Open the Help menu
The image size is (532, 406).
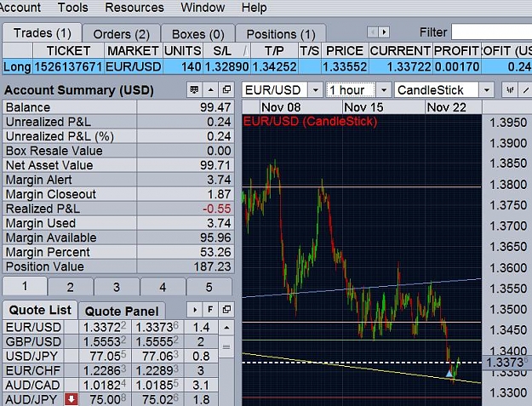pos(254,8)
